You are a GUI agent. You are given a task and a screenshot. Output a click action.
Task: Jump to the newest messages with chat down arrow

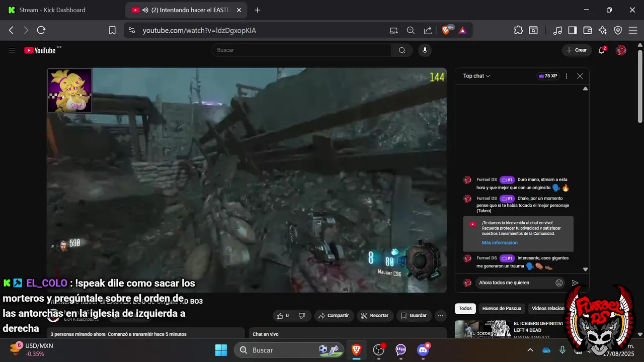[x=585, y=269]
